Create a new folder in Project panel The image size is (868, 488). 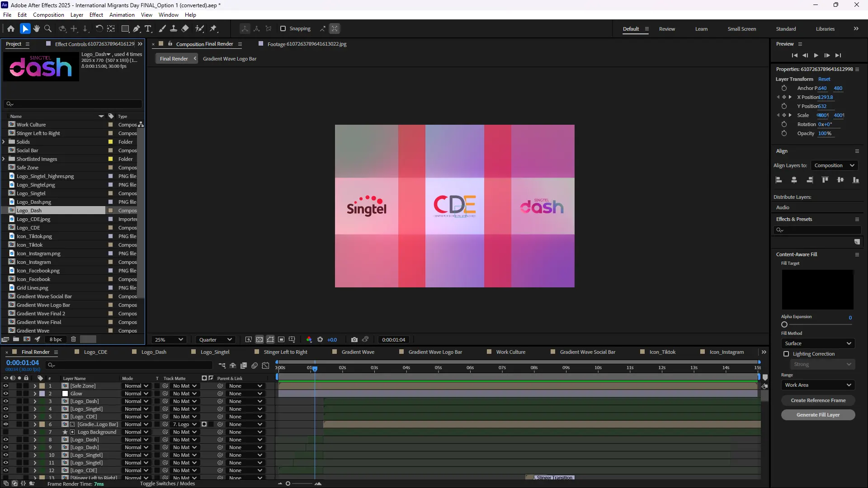click(x=16, y=339)
